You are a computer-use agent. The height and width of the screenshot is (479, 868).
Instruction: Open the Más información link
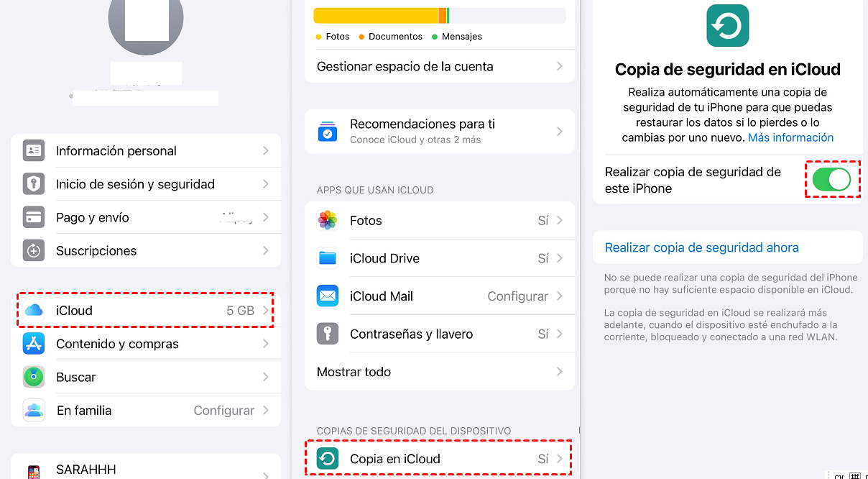tap(791, 137)
